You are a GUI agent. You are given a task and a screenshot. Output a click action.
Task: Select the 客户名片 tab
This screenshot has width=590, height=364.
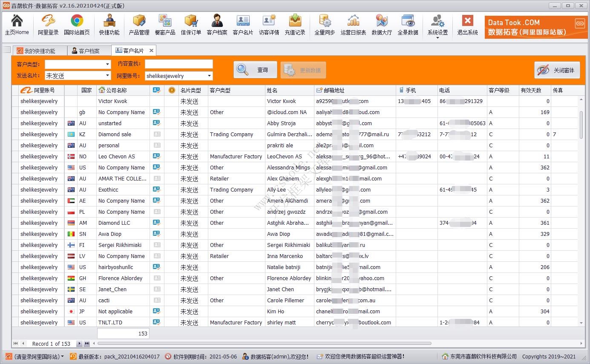133,50
